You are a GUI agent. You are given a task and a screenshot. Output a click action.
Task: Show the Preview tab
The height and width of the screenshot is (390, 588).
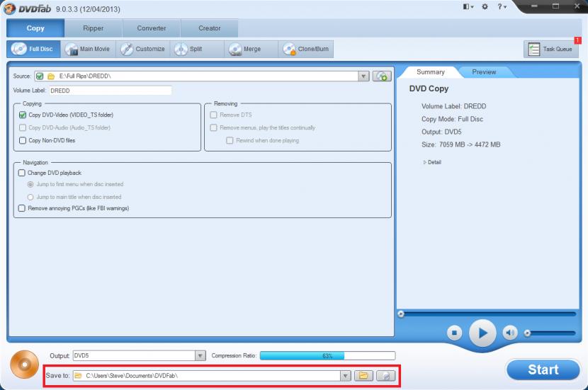click(x=484, y=72)
